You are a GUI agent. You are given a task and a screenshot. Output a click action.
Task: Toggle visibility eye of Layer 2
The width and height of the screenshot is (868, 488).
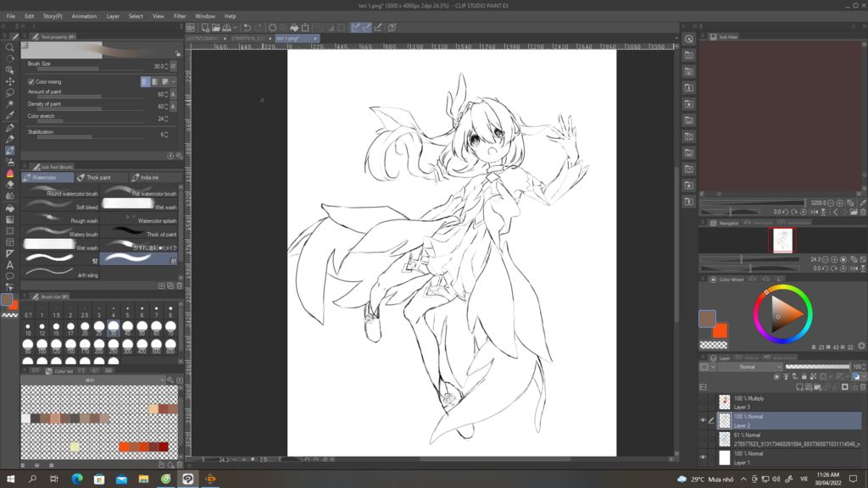click(x=703, y=420)
